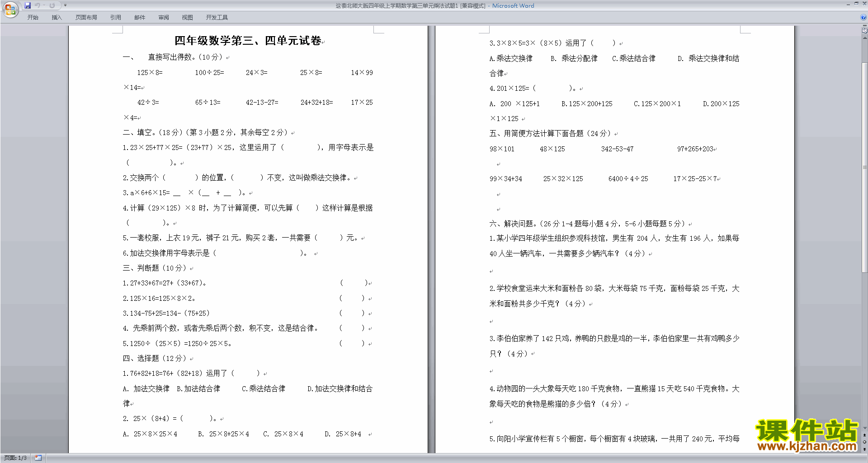Click the page number indicator 页面: 1/3
This screenshot has height=463, width=868.
(15, 458)
